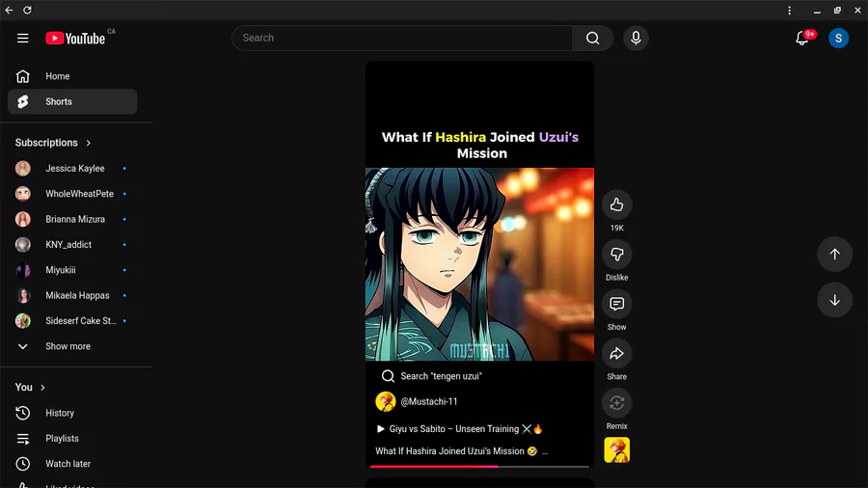Pause the Short by clicking the video
This screenshot has height=488, width=868.
point(479,264)
